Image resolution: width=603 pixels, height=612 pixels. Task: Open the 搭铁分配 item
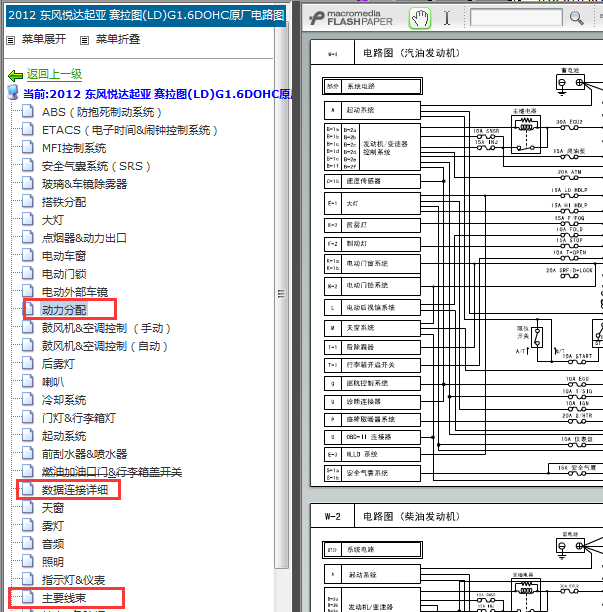(64, 202)
